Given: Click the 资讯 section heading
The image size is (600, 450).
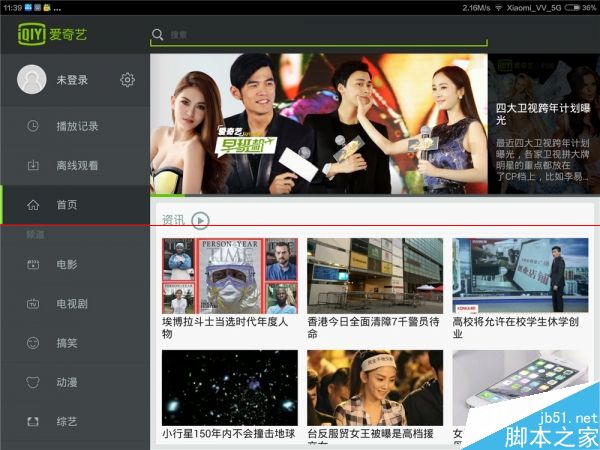Looking at the screenshot, I should pyautogui.click(x=173, y=220).
